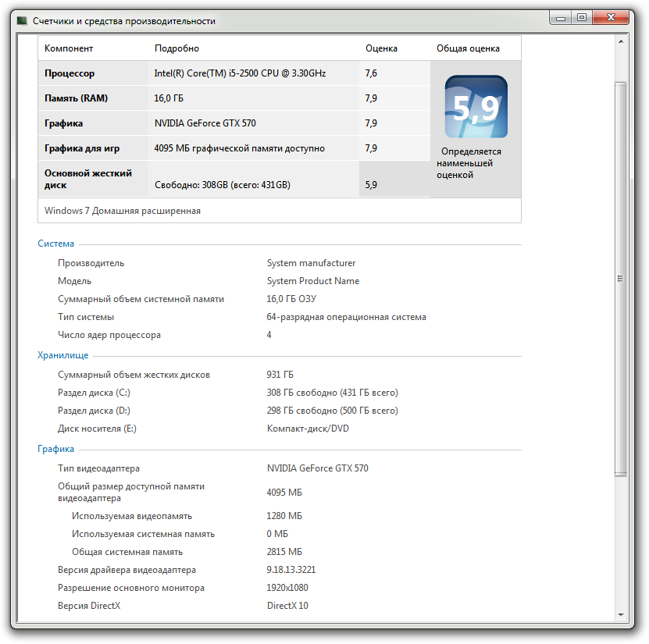Click the Версия DirectX label

(89, 606)
